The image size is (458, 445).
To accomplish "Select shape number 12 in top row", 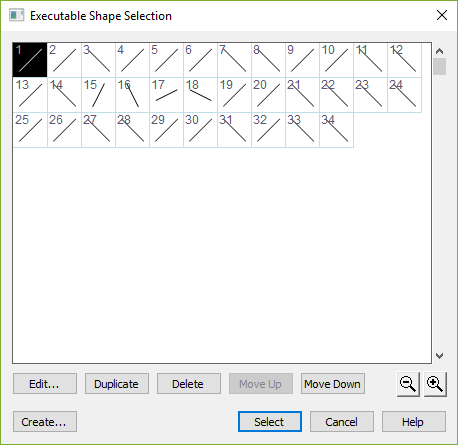I will [x=404, y=60].
